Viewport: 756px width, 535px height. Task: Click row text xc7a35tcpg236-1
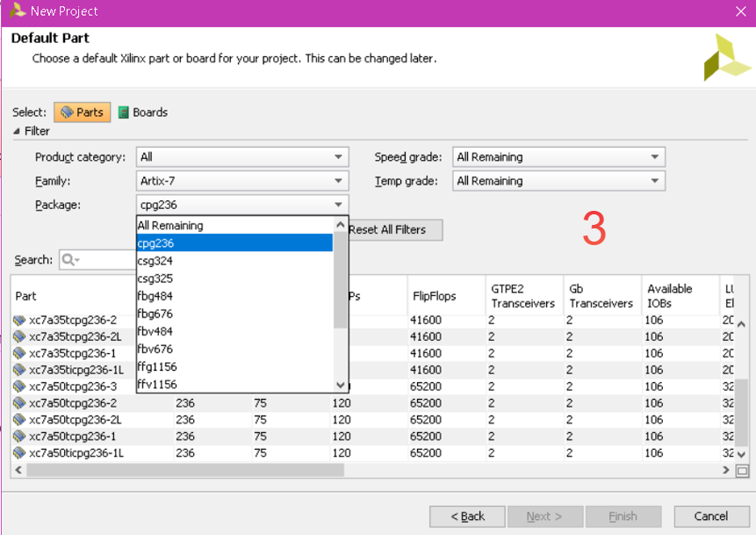pos(72,354)
